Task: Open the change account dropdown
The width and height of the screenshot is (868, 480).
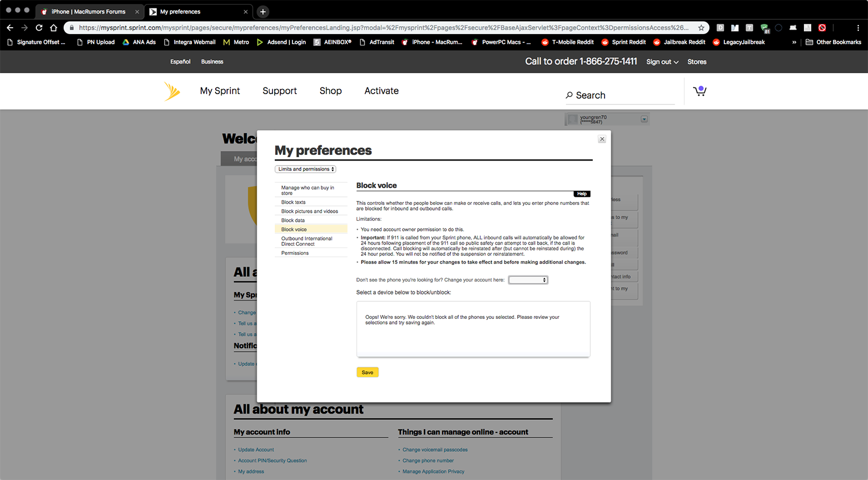Action: [x=528, y=280]
